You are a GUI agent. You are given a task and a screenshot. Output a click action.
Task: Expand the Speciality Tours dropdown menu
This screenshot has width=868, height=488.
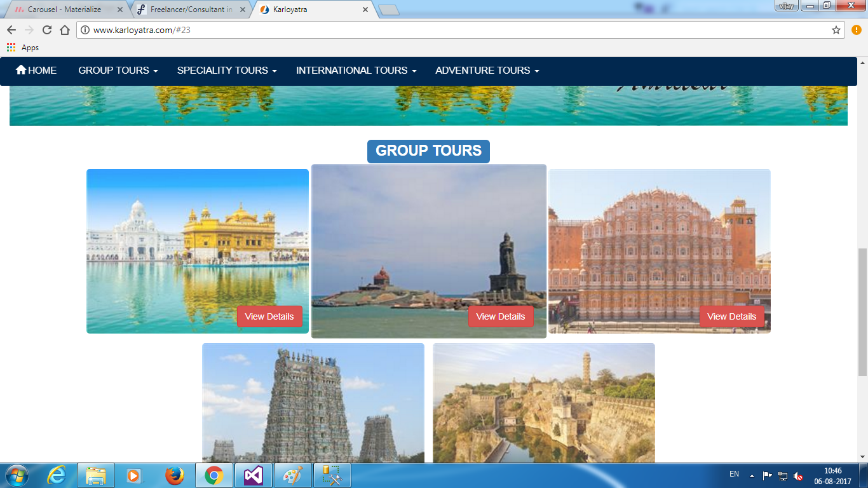[x=227, y=71]
